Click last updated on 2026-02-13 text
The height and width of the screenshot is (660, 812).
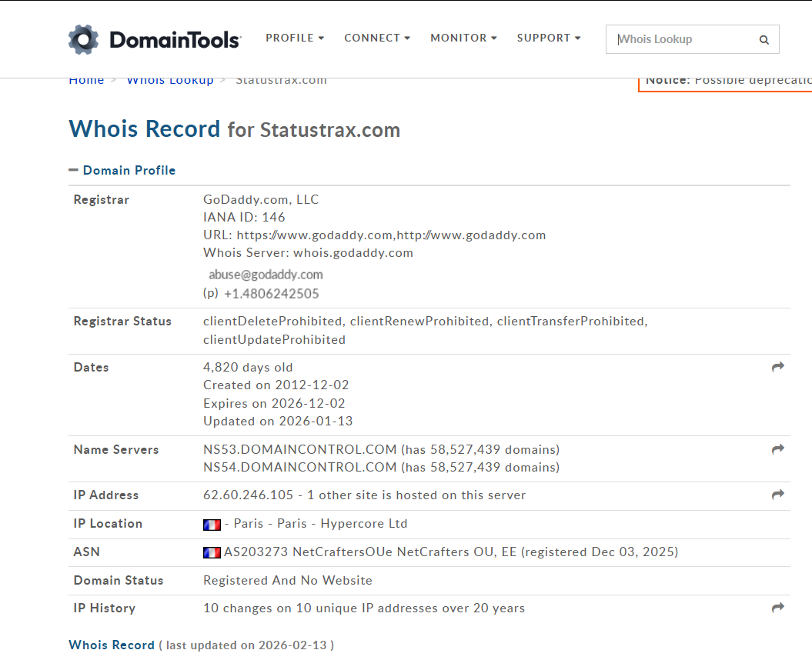click(247, 645)
